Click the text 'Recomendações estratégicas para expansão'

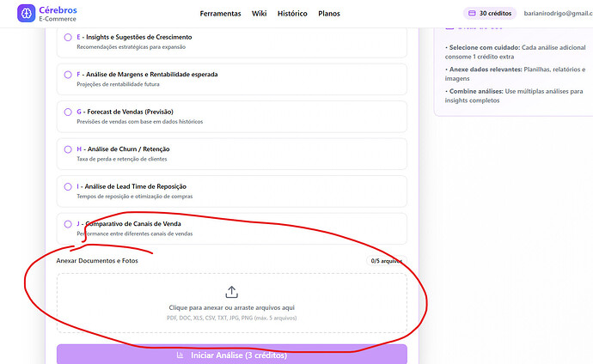[x=131, y=47]
